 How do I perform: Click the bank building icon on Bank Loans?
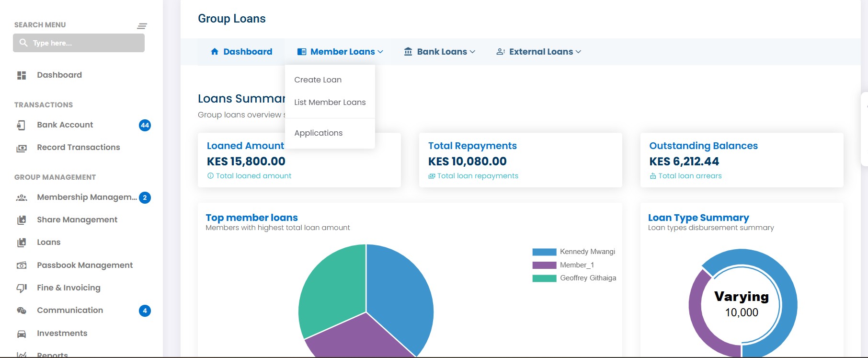(408, 51)
